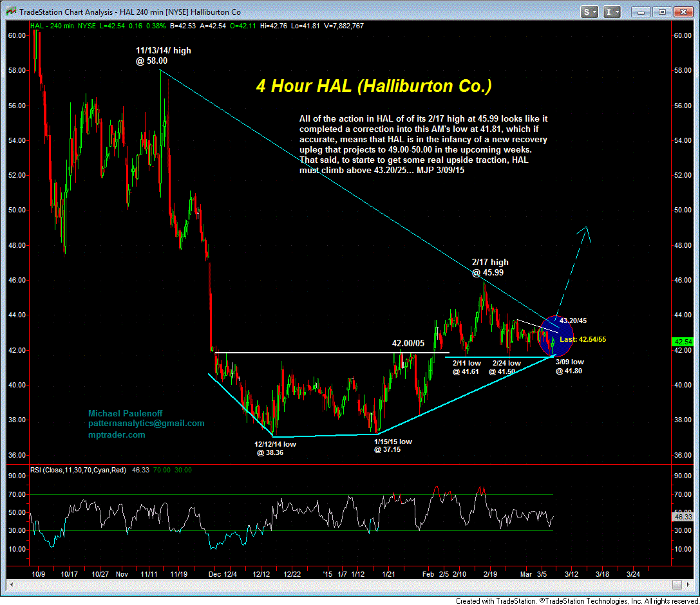
Task: Click the 'V=7,882,767' volume reading
Action: click(344, 26)
